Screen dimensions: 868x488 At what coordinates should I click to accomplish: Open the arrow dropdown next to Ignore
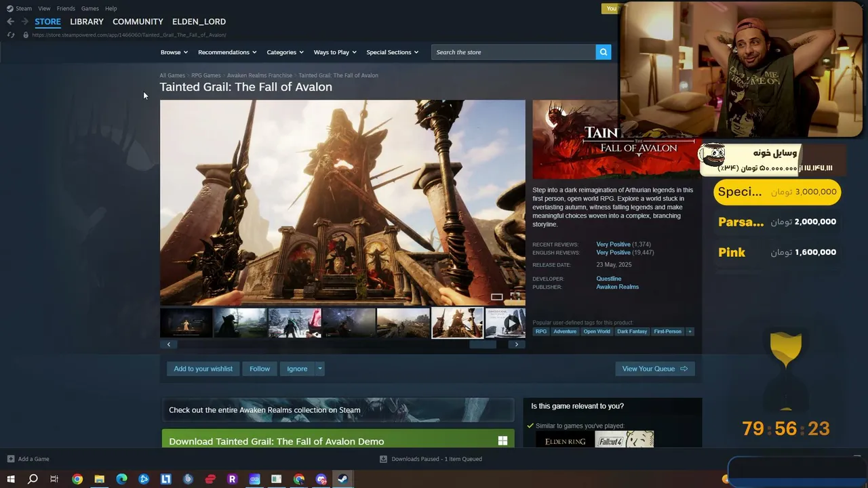[x=320, y=369]
